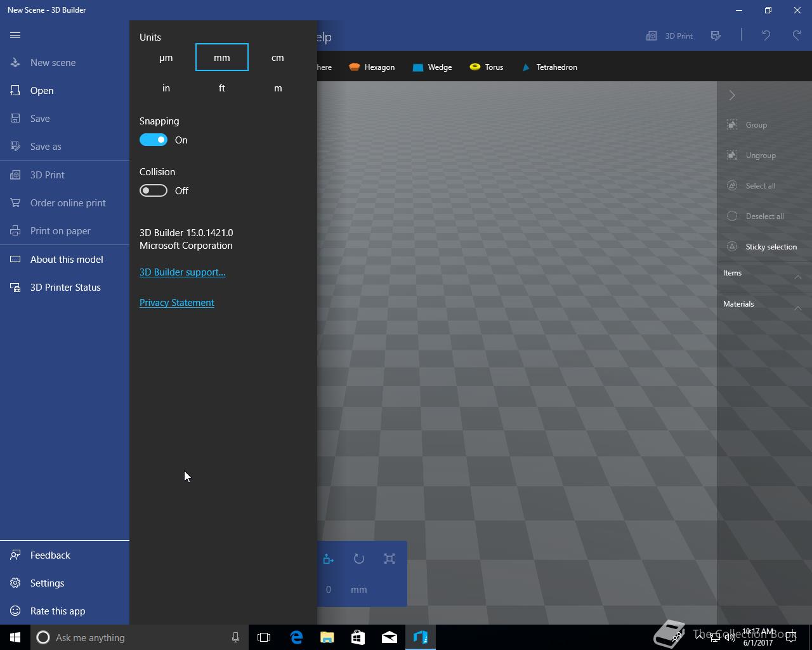The width and height of the screenshot is (812, 650).
Task: Click the 3D Builder taskbar icon
Action: click(421, 637)
